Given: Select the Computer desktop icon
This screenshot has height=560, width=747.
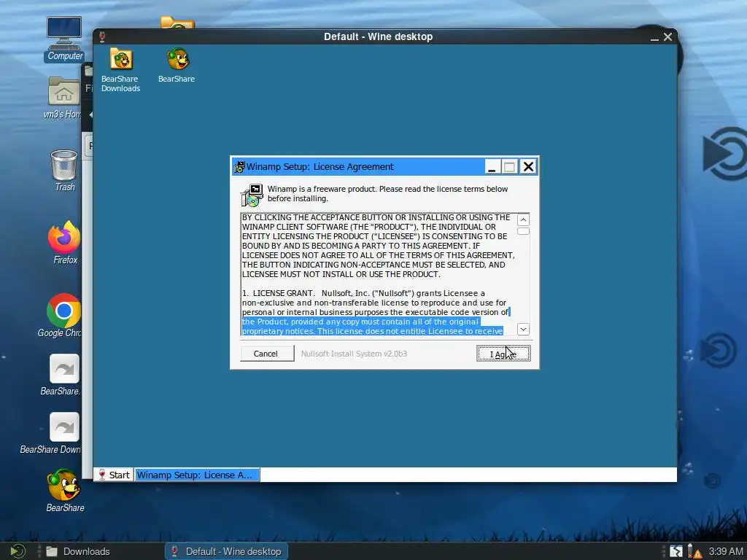Looking at the screenshot, I should (x=64, y=39).
